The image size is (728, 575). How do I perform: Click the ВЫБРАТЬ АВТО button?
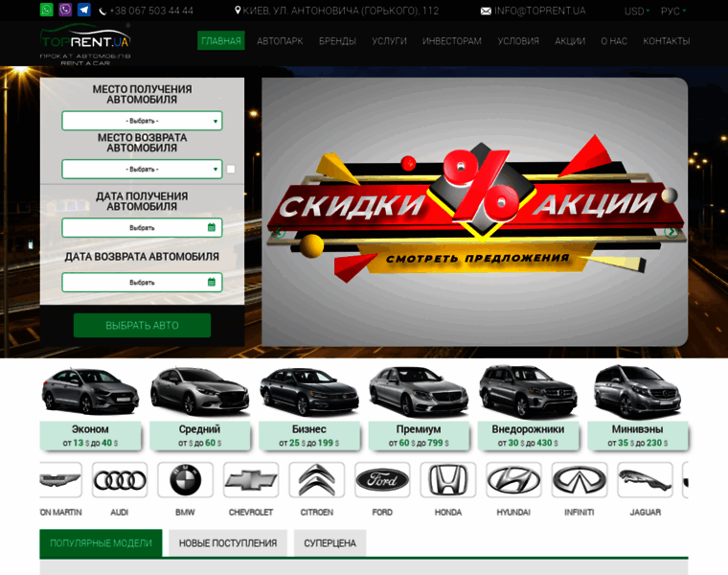[x=142, y=325]
